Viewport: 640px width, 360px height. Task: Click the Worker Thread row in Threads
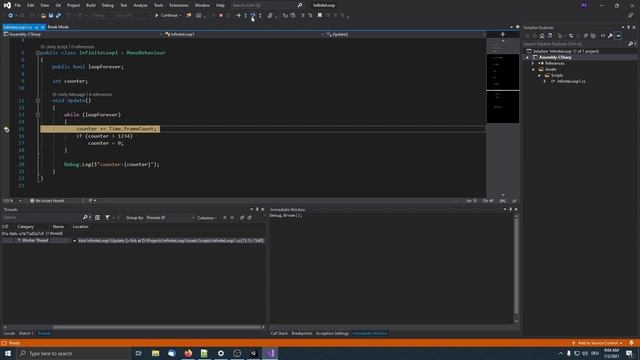pyautogui.click(x=134, y=241)
